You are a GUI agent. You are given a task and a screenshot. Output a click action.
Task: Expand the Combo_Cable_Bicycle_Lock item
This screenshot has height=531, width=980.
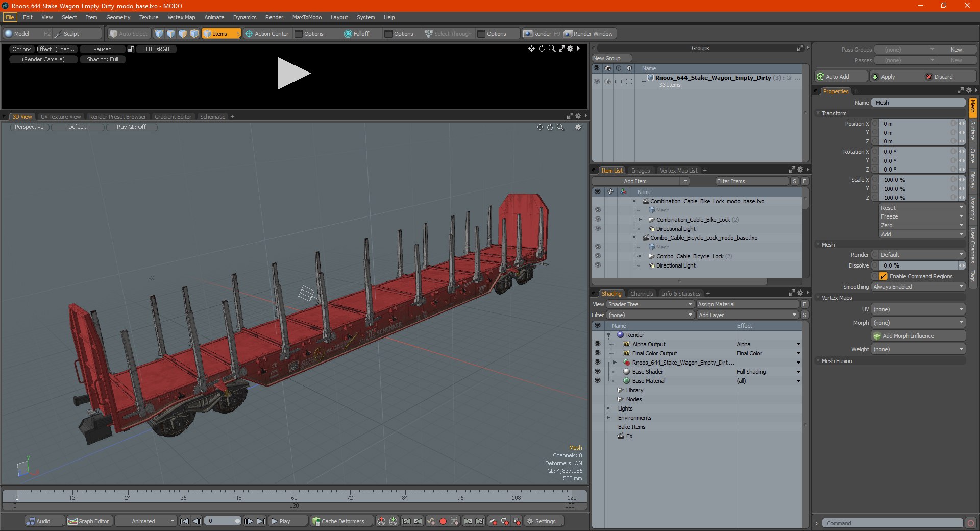pyautogui.click(x=640, y=256)
